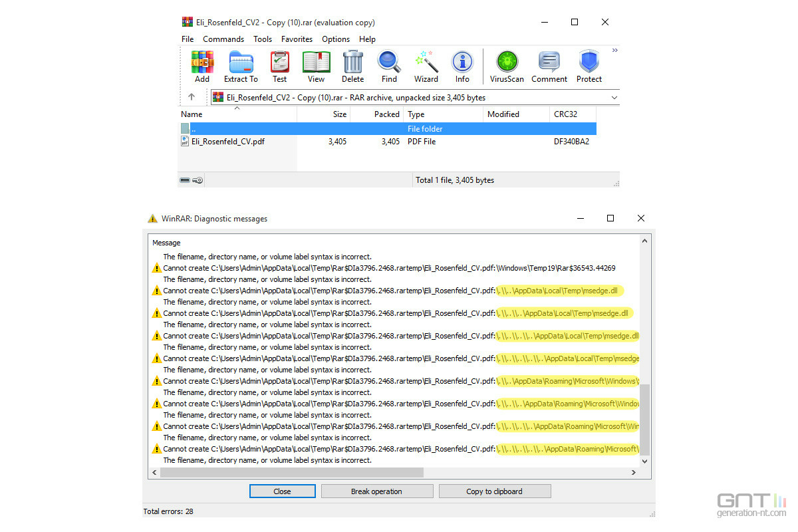Click 'Total 1 file, 3,405 bytes' status text
798x532 pixels.
click(455, 180)
